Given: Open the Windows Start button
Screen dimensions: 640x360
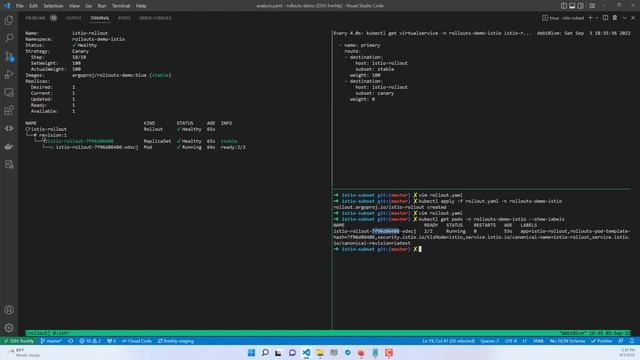Looking at the screenshot, I should 251,353.
